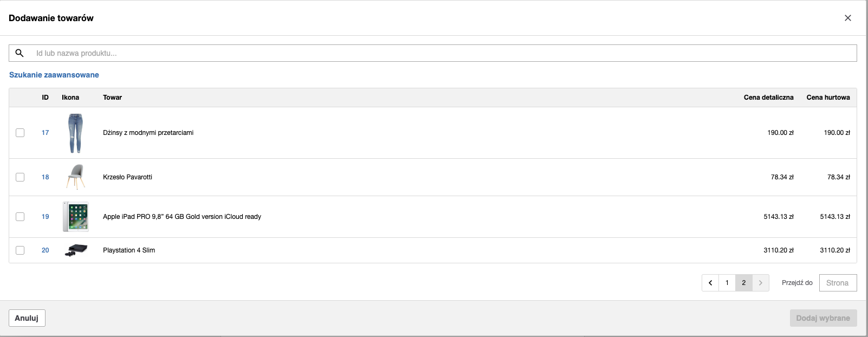Click the Playstation 4 Slim image
This screenshot has width=868, height=337.
[x=76, y=250]
